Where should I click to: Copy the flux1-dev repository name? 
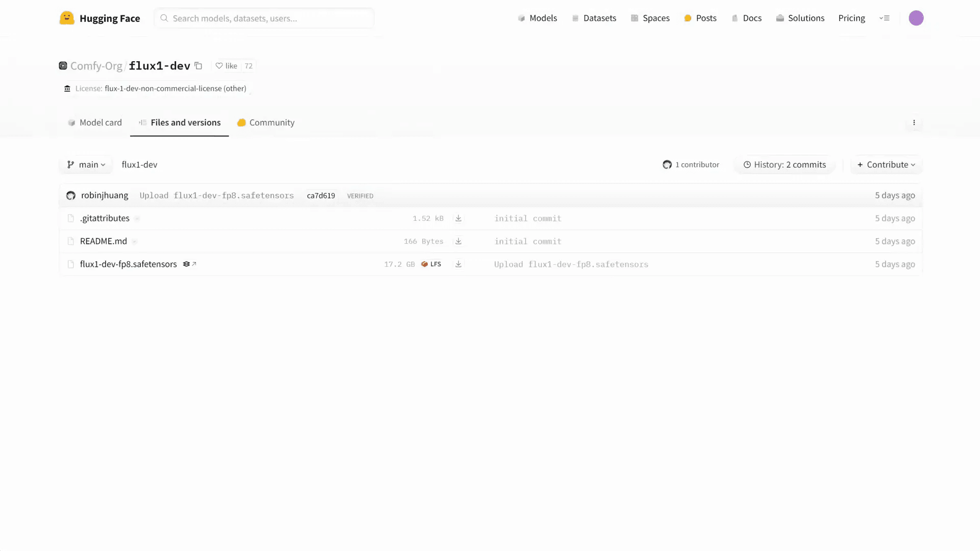[x=198, y=66]
